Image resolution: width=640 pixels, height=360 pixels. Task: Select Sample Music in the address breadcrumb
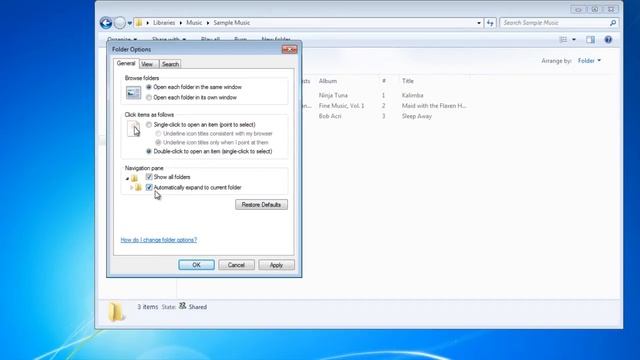click(x=231, y=23)
